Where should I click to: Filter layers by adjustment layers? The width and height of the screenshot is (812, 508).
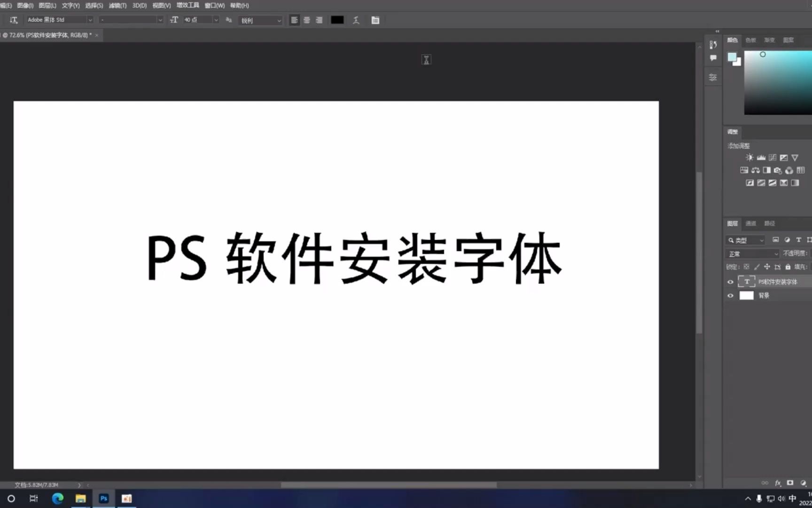787,240
